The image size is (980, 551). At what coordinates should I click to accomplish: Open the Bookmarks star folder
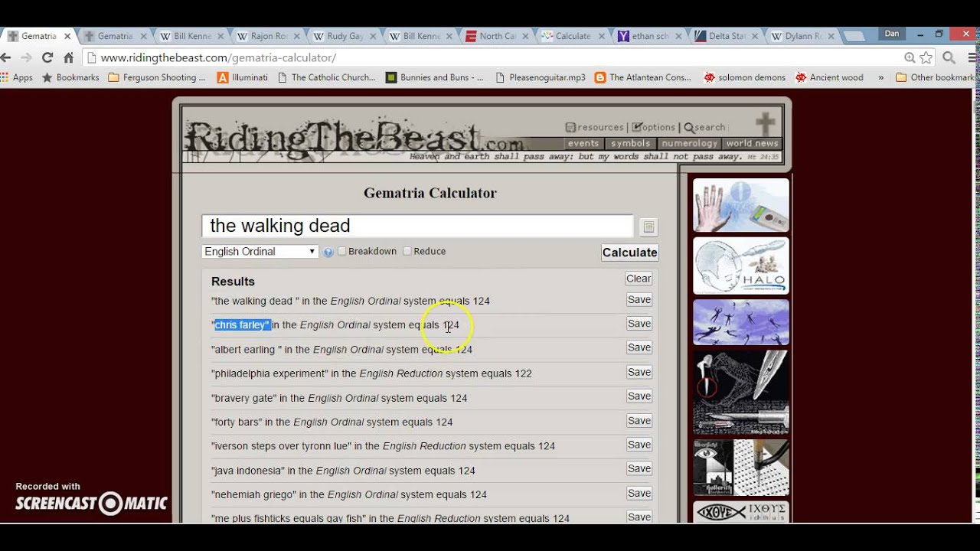point(70,77)
